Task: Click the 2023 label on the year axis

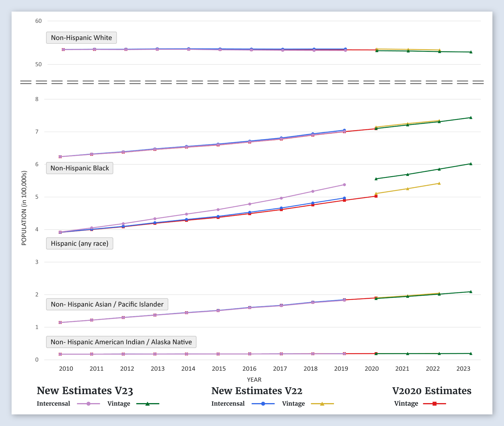Action: (463, 369)
